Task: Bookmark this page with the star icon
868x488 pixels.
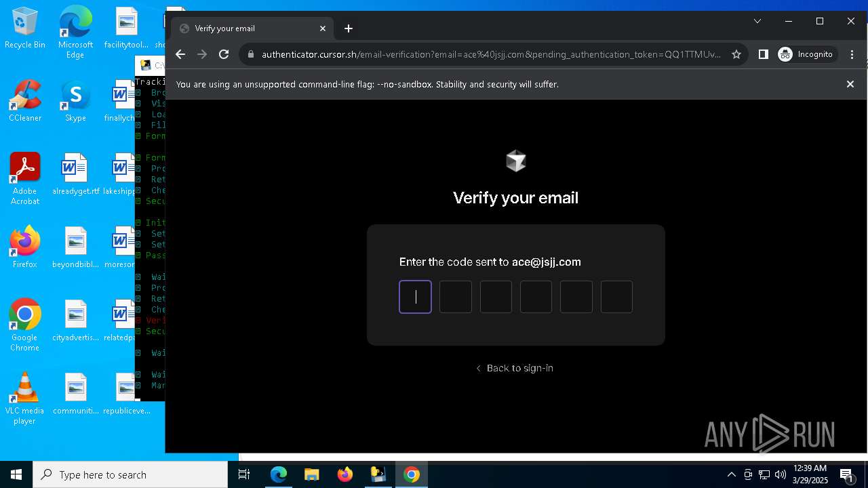Action: point(736,54)
